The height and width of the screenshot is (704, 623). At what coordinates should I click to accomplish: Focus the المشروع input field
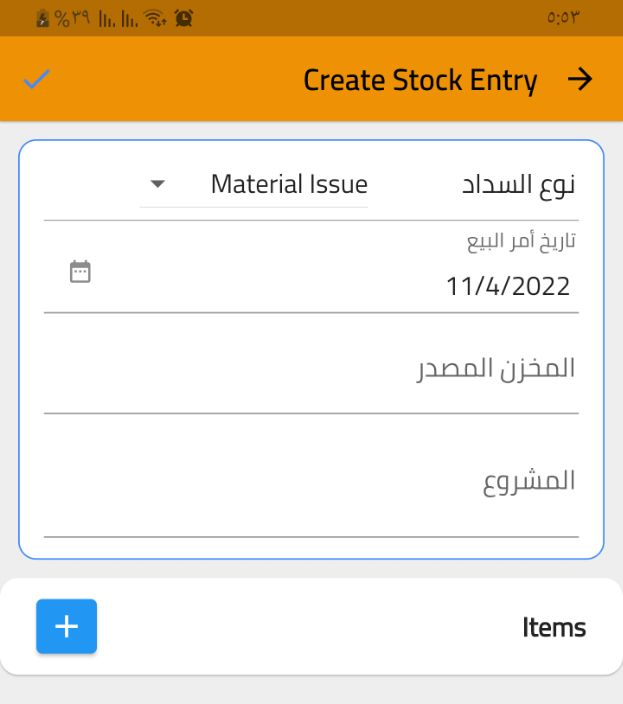coord(311,482)
